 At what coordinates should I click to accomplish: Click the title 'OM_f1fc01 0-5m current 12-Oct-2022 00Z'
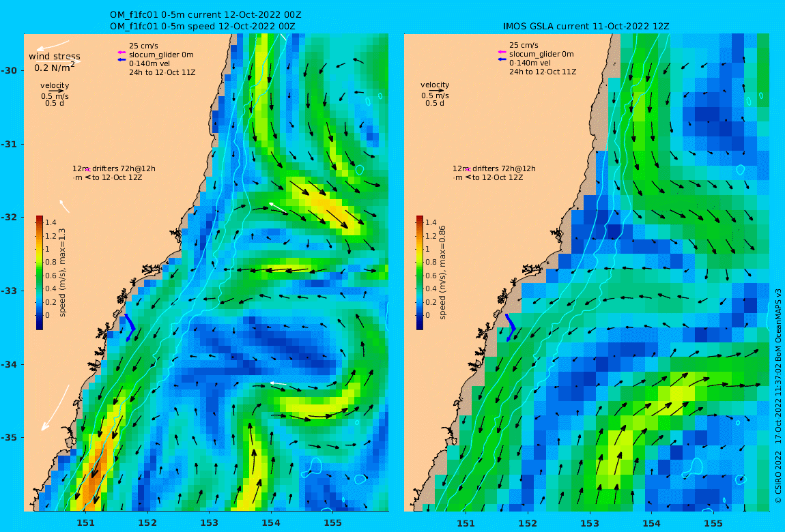pos(205,15)
